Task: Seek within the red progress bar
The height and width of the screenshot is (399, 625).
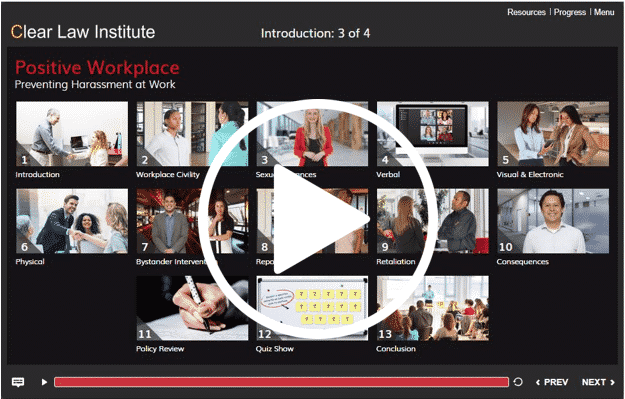Action: pyautogui.click(x=281, y=382)
